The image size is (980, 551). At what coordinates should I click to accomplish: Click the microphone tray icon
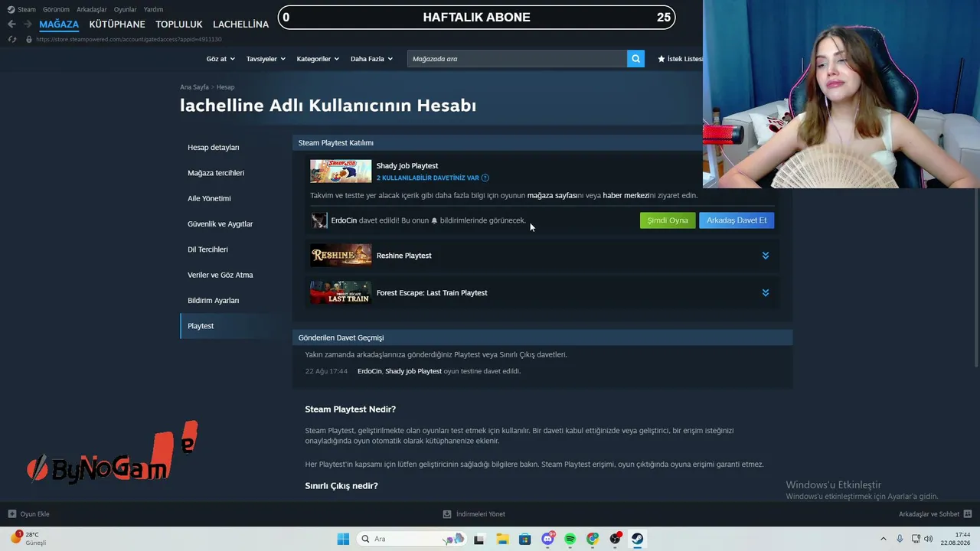coord(900,539)
